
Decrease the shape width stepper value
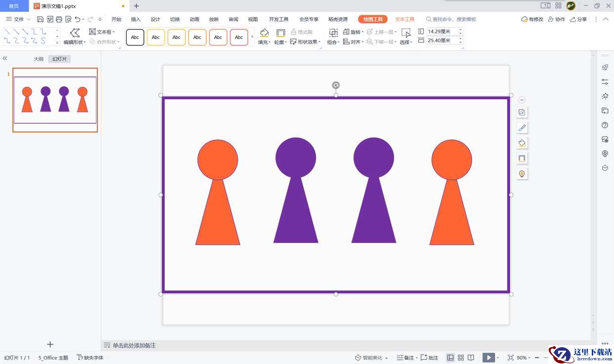click(x=461, y=42)
